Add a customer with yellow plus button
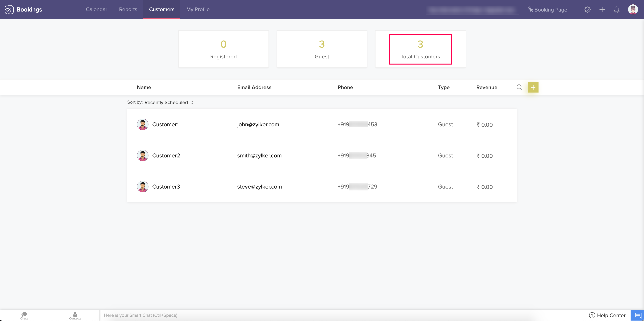644x321 pixels. [x=533, y=87]
